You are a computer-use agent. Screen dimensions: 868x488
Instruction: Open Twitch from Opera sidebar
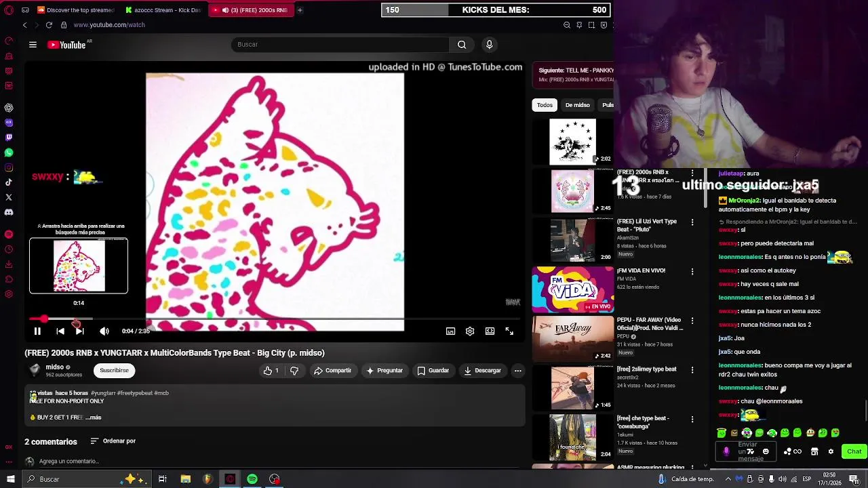click(9, 138)
